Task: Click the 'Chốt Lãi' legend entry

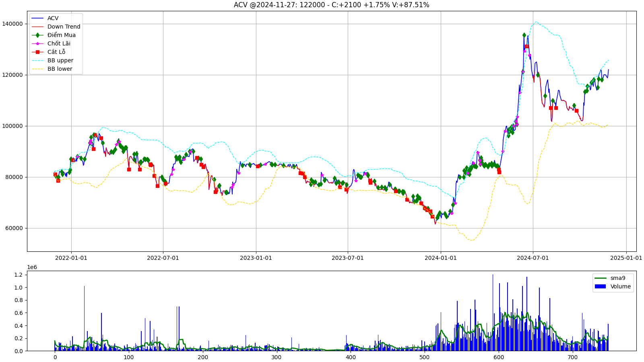Action: tap(59, 43)
